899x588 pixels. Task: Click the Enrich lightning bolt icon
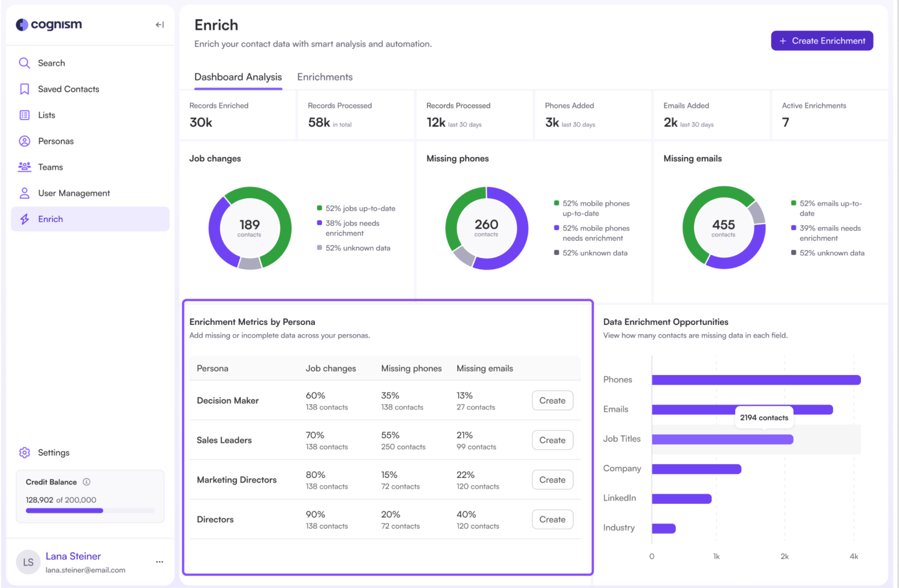pyautogui.click(x=24, y=219)
